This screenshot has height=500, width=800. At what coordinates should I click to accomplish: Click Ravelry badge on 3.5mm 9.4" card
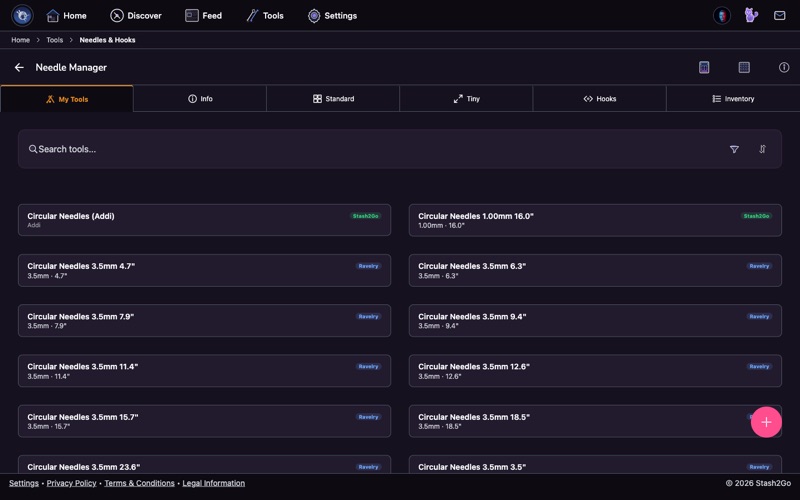coord(759,316)
